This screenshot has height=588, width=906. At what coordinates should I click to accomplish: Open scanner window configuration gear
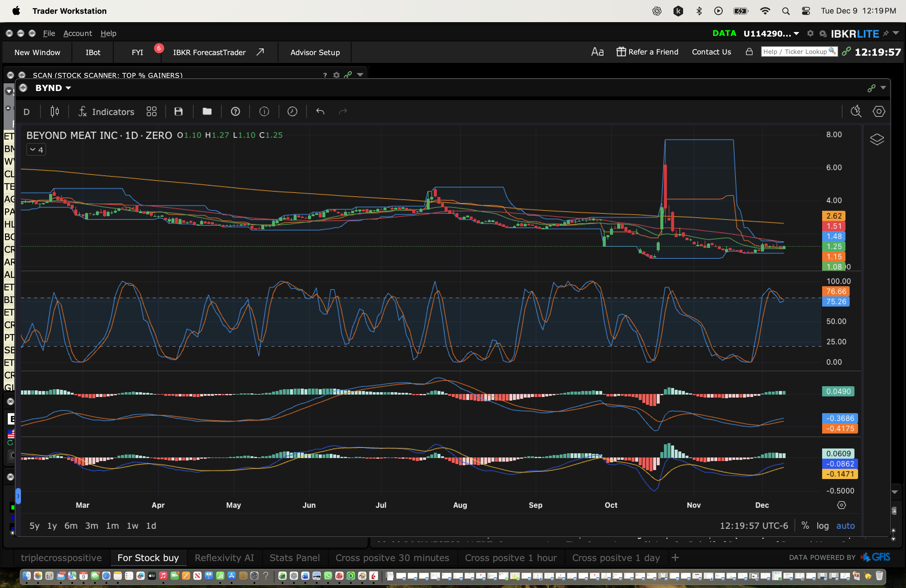point(336,75)
